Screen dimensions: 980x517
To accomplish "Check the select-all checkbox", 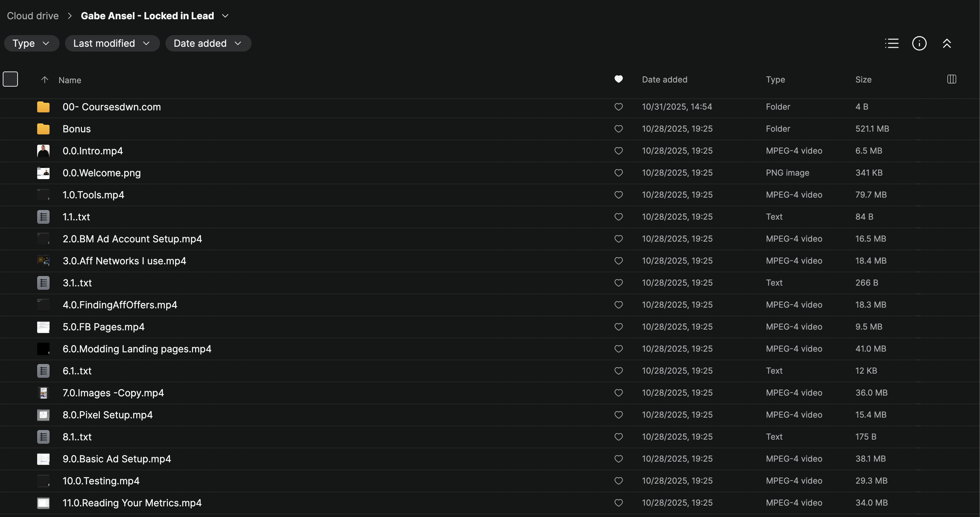I will [x=10, y=79].
